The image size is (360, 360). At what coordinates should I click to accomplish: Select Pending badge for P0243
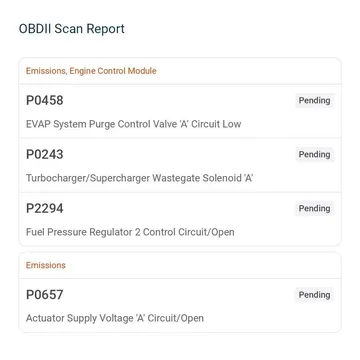coord(314,154)
